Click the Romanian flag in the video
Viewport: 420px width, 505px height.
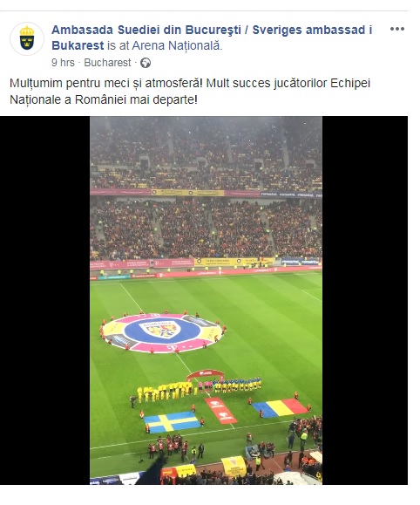click(x=280, y=407)
